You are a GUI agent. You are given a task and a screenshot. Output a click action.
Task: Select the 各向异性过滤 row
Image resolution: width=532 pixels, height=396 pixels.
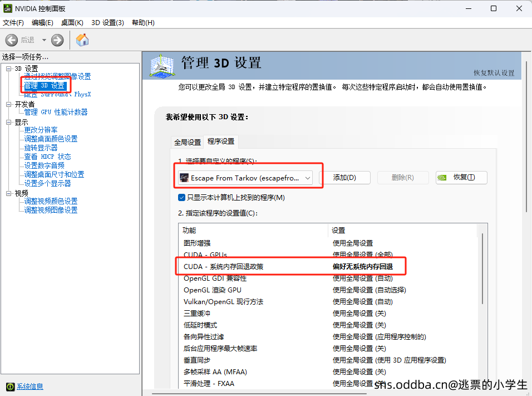(328, 337)
